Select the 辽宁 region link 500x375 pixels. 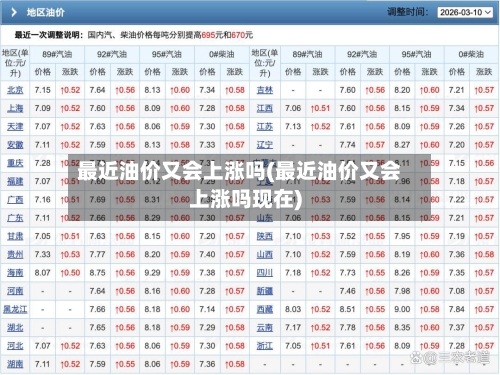[x=265, y=145]
